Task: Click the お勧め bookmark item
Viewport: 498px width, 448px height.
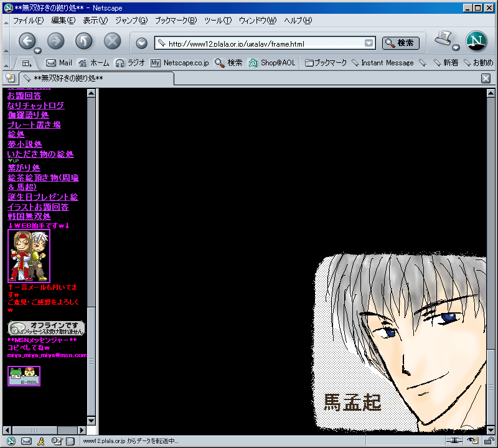Action: (x=479, y=63)
